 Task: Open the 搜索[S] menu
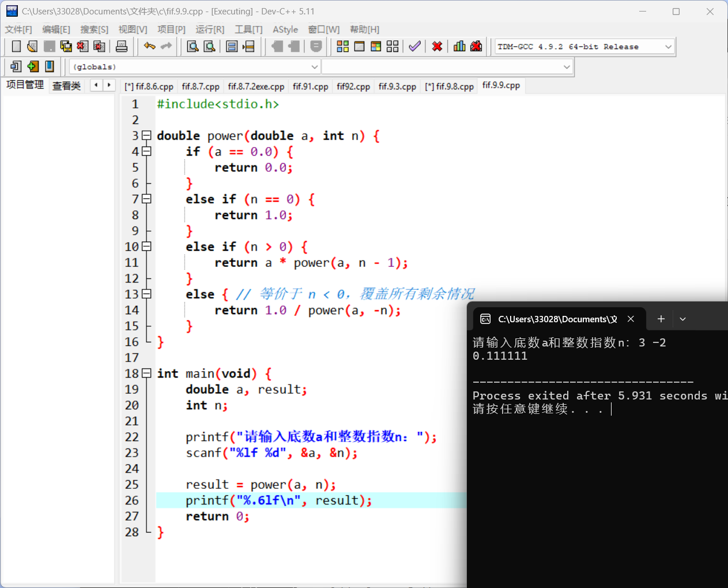point(94,29)
